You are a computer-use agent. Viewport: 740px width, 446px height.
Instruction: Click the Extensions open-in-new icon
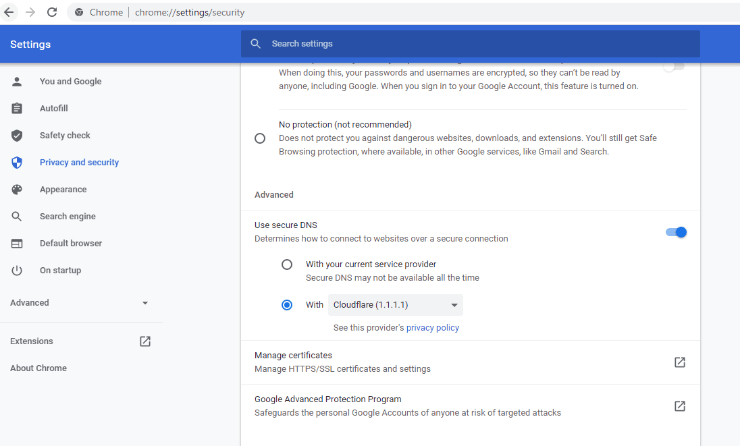point(145,341)
